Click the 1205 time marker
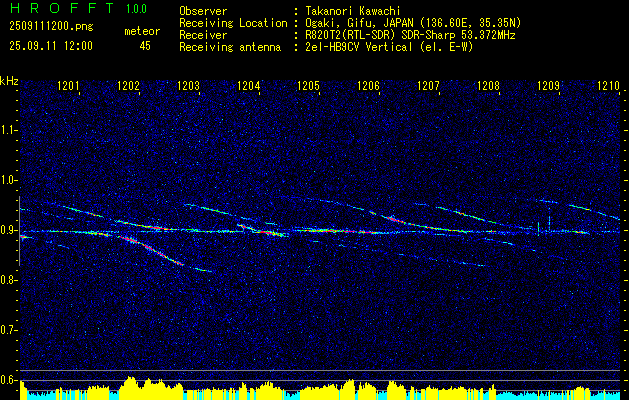The image size is (629, 400). pos(308,86)
